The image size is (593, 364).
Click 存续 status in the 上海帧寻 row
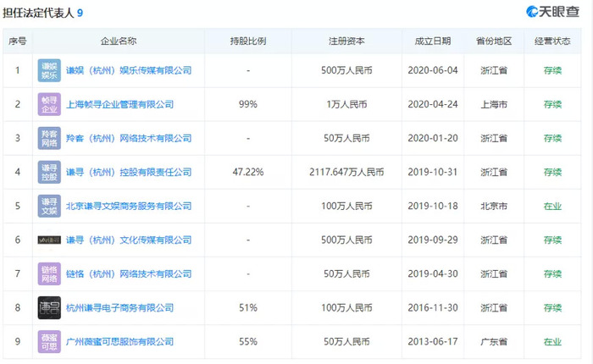point(552,104)
